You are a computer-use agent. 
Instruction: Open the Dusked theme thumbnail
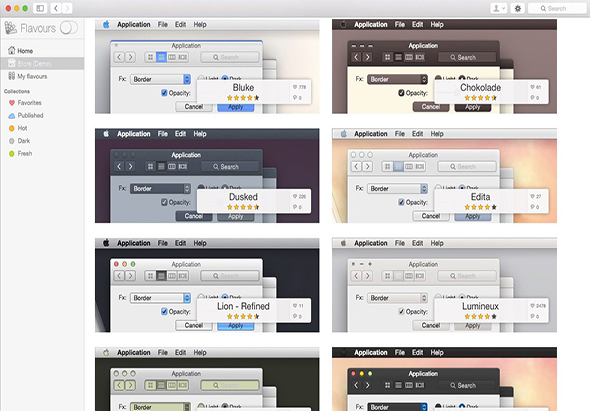pyautogui.click(x=207, y=176)
